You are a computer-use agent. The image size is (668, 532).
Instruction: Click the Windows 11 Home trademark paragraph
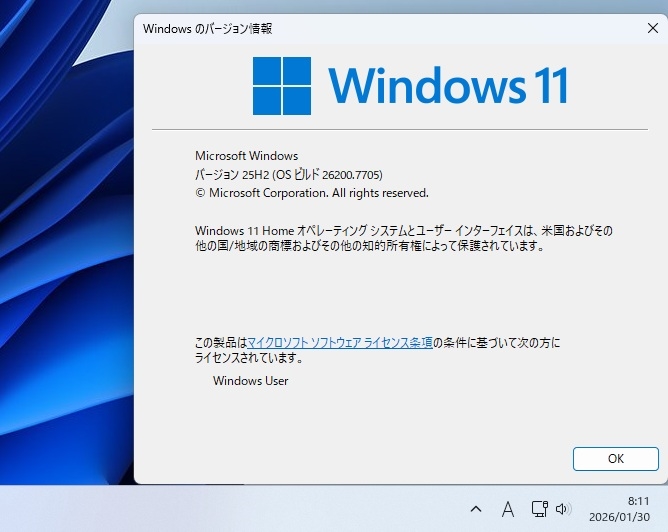(x=404, y=238)
